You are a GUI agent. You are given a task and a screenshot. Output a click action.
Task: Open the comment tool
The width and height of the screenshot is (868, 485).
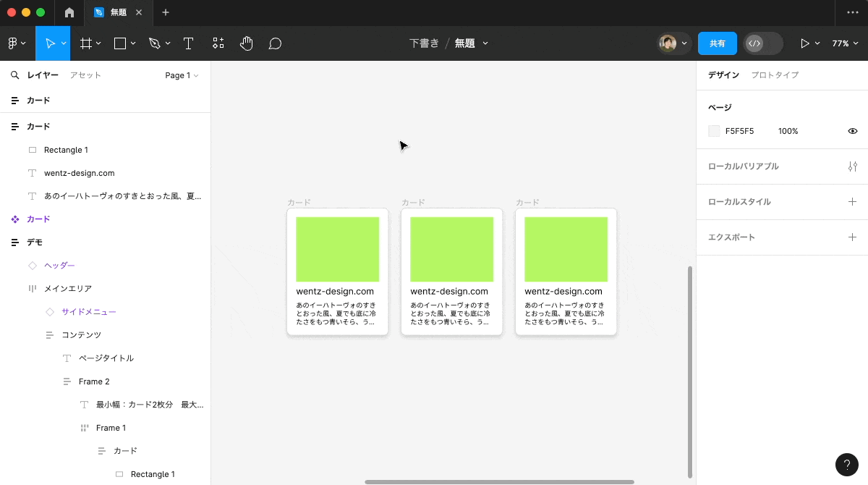275,43
